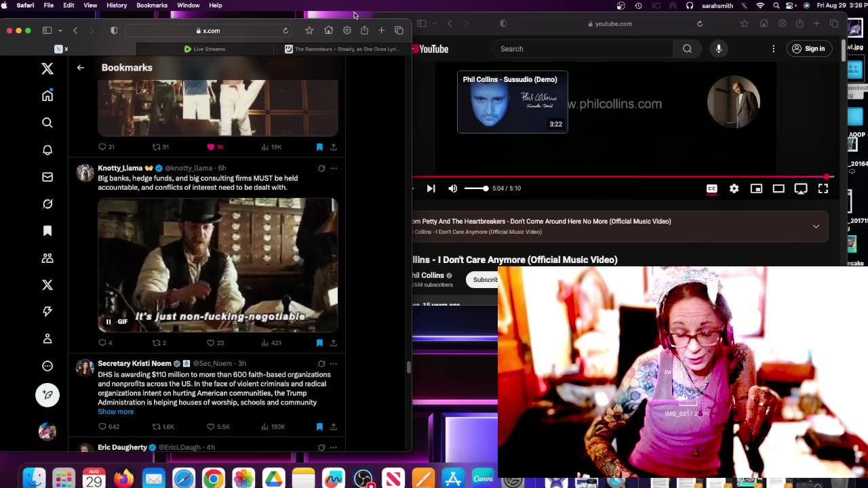Open YouTube player settings gear

[734, 188]
